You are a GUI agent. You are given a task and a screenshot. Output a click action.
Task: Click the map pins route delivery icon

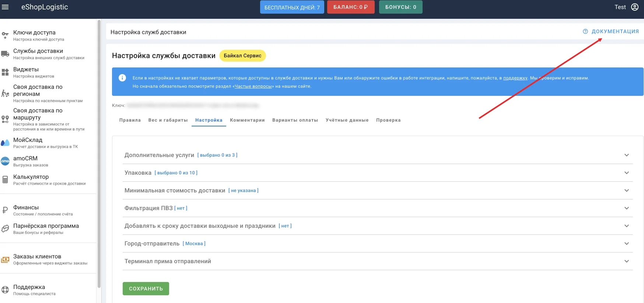point(5,119)
